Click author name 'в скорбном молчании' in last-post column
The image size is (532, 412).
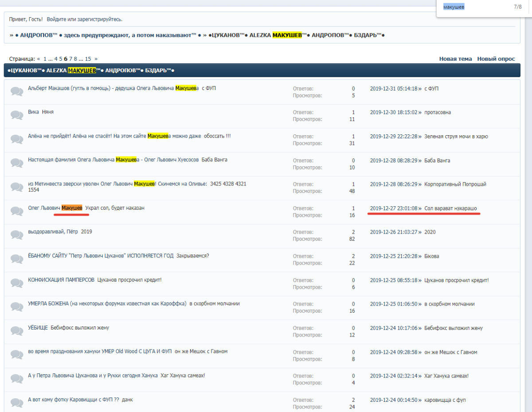450,304
